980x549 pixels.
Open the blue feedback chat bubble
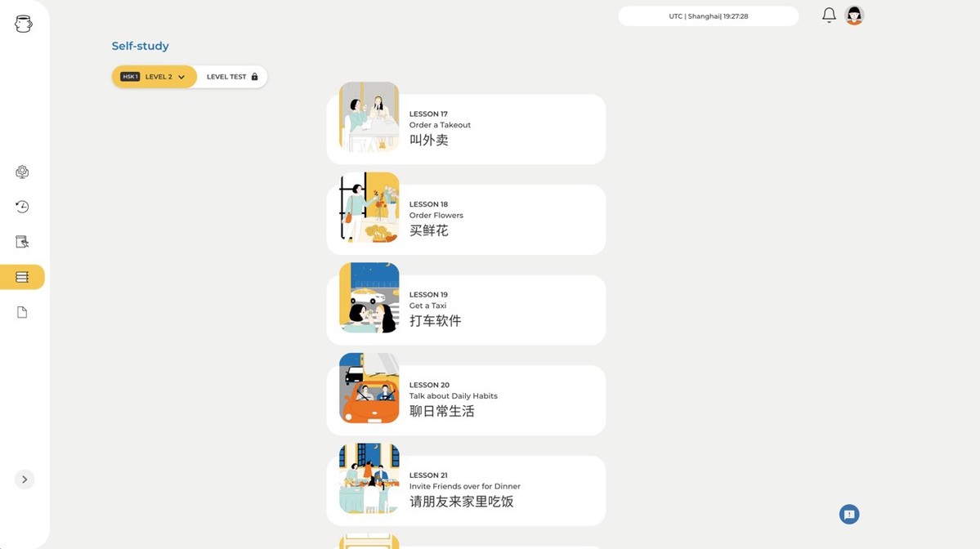click(x=848, y=515)
